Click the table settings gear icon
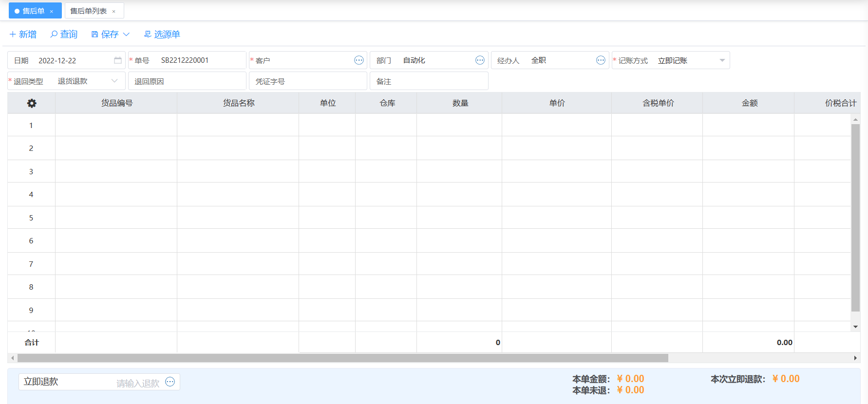 (x=32, y=103)
